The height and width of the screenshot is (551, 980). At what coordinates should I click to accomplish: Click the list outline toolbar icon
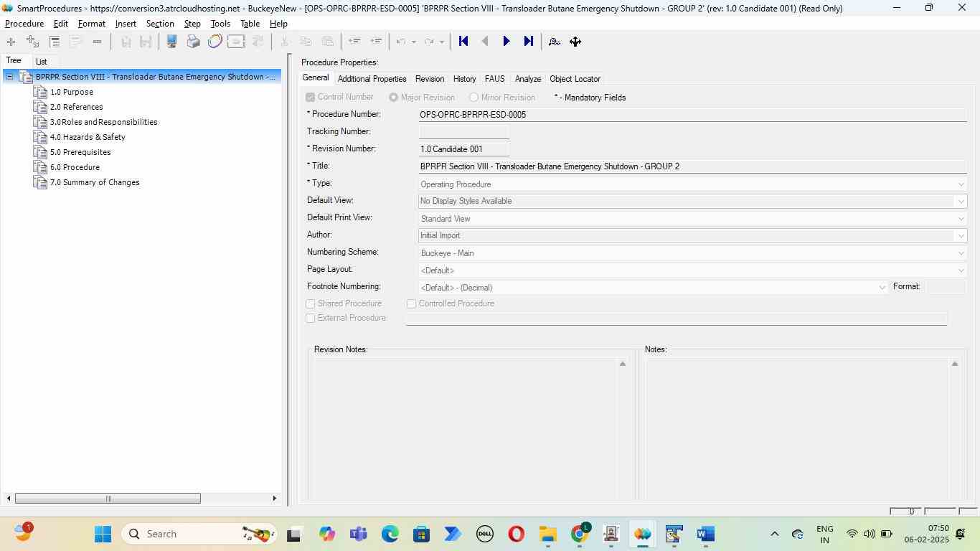point(55,42)
